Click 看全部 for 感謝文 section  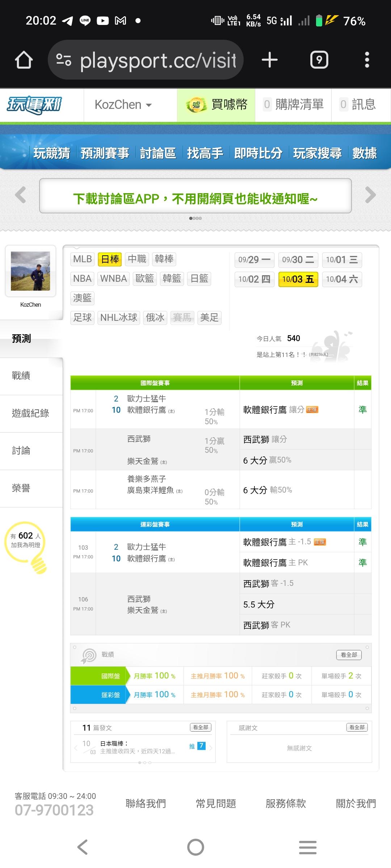357,727
